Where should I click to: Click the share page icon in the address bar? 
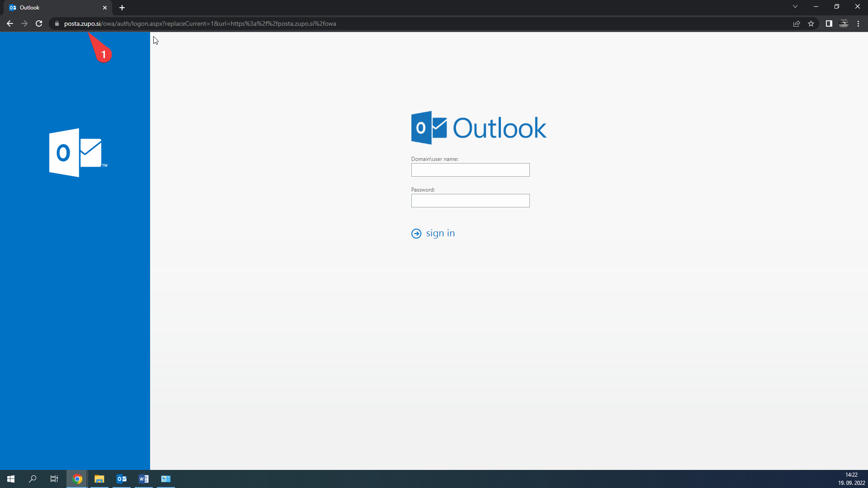click(797, 23)
